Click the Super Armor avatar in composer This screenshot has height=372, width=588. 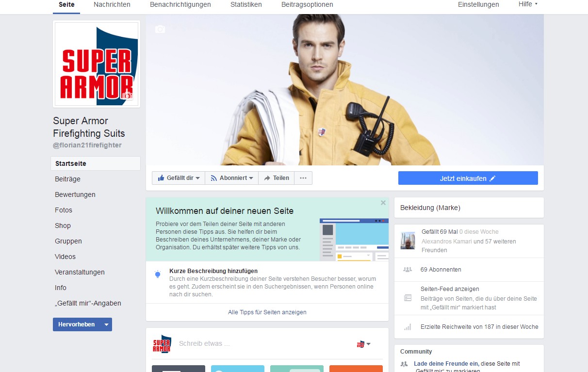pyautogui.click(x=162, y=344)
